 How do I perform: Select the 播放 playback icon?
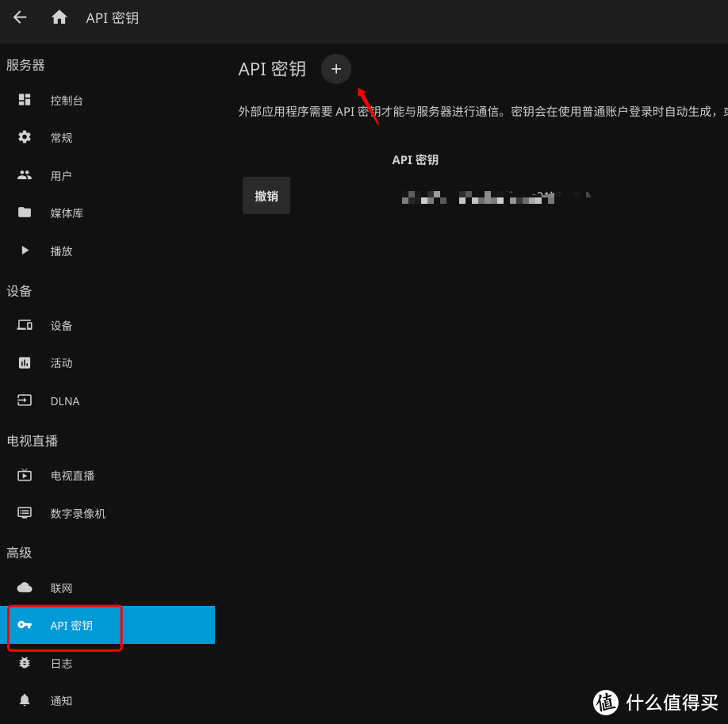[25, 251]
